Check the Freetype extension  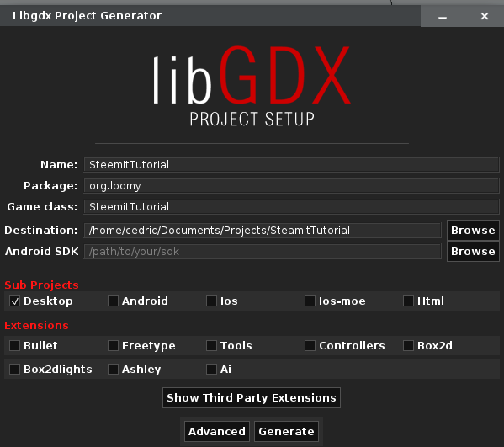(113, 346)
